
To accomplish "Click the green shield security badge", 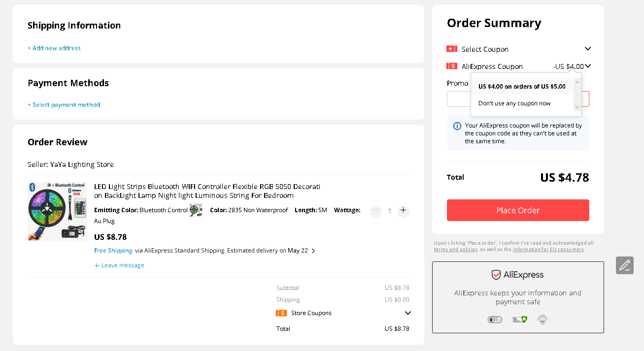I will [x=519, y=319].
